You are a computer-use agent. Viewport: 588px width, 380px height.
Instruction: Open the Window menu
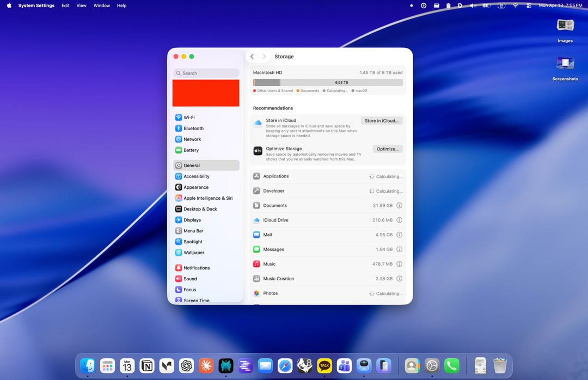coord(102,5)
